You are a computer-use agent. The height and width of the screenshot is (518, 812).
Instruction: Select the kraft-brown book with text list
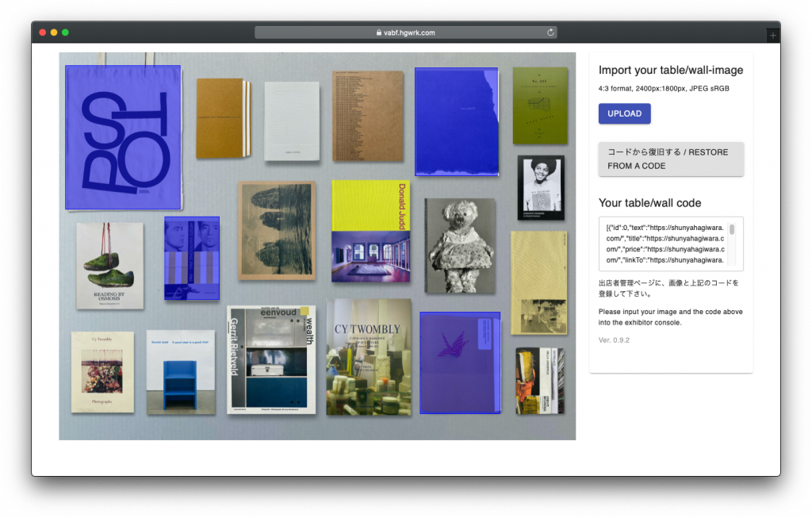point(368,116)
